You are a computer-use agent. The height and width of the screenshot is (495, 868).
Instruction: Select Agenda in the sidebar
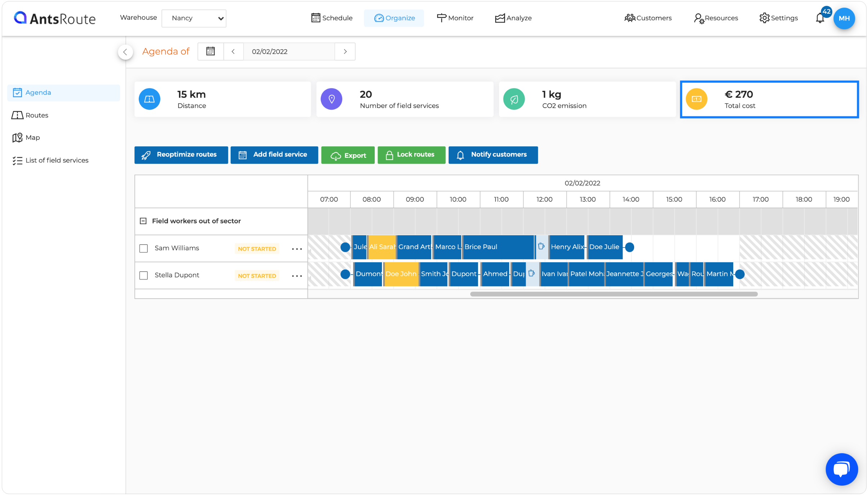(64, 93)
